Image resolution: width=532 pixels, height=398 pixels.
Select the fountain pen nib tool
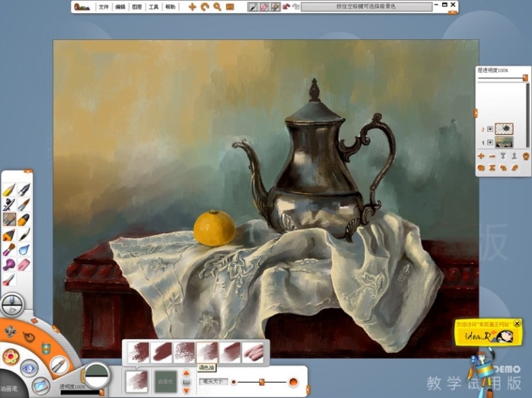click(24, 190)
